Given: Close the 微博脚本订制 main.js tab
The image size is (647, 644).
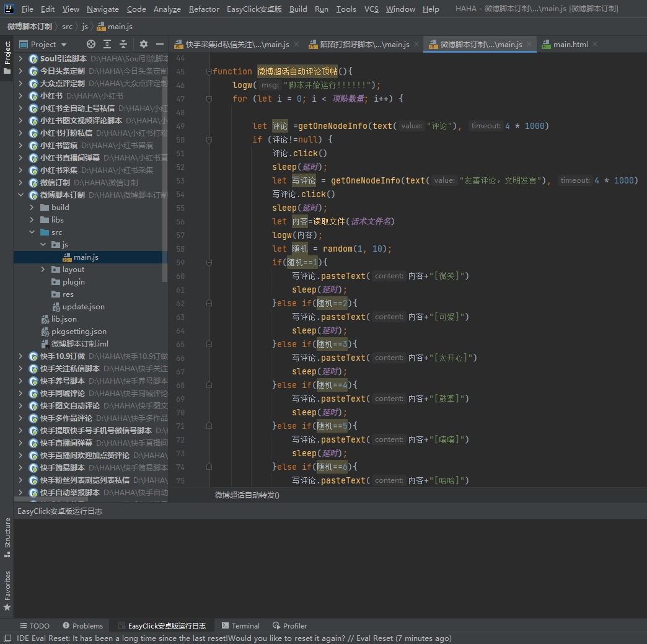Looking at the screenshot, I should pyautogui.click(x=529, y=44).
